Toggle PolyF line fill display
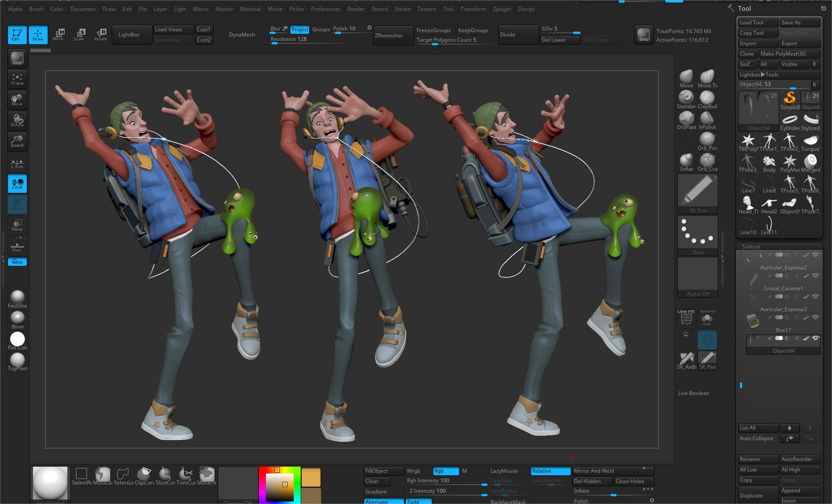This screenshot has height=504, width=832. coord(686,318)
